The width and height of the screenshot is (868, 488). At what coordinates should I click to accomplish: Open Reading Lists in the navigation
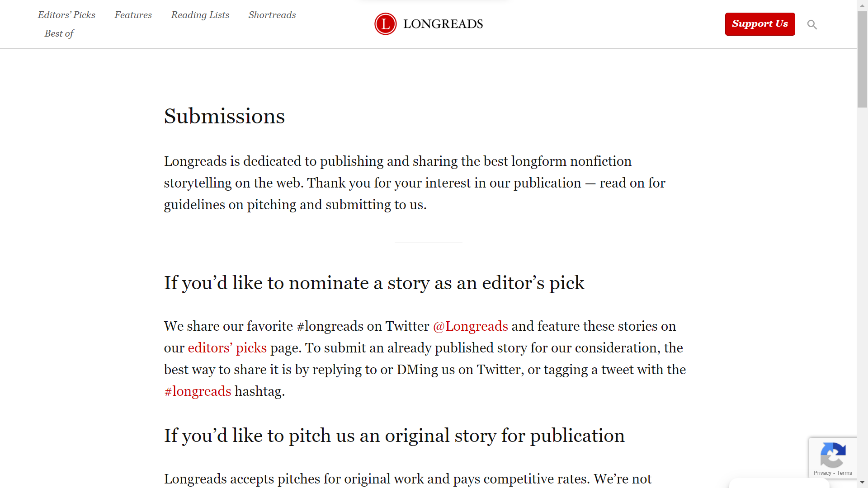(x=200, y=15)
